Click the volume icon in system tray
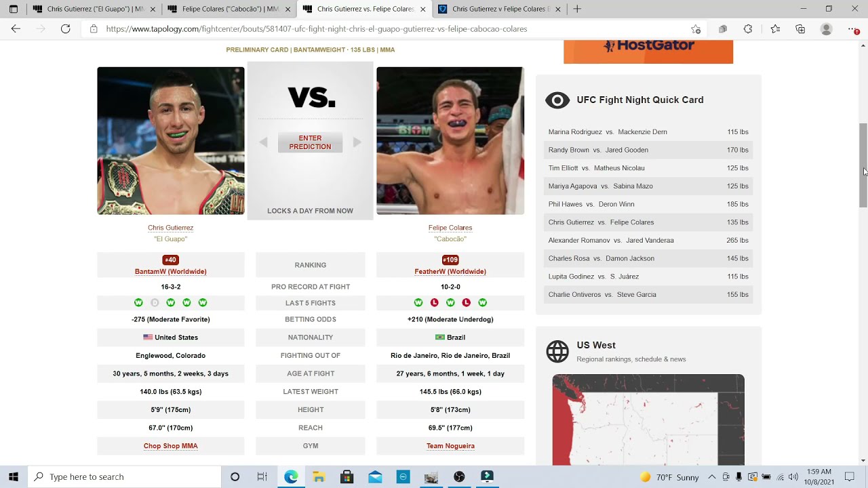Screen dimensions: 868x488 point(793,477)
